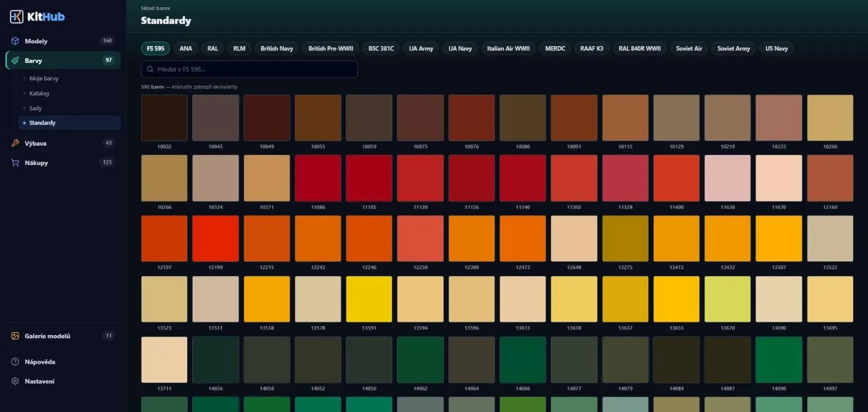This screenshot has height=412, width=868.
Task: Switch to Italian Air WWII tab
Action: (x=508, y=49)
